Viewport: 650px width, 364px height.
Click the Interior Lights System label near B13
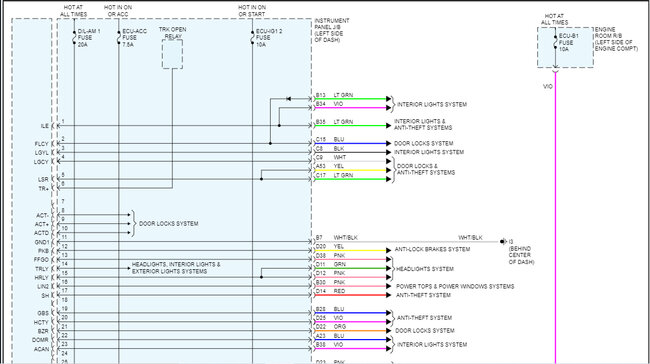(432, 104)
